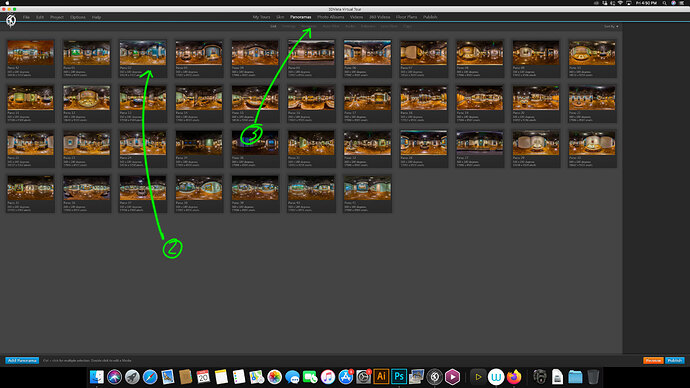The image size is (690, 388).
Task: Open Finder from the dock
Action: [96, 377]
